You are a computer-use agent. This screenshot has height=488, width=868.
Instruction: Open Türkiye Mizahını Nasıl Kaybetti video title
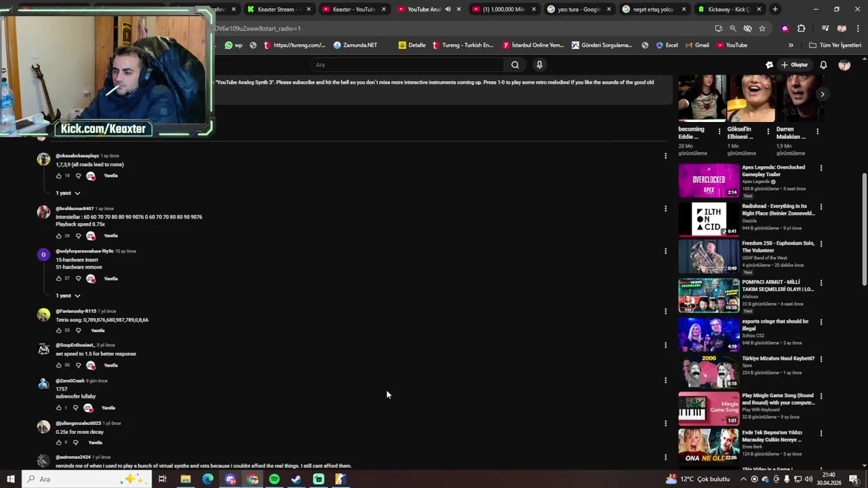(x=778, y=359)
